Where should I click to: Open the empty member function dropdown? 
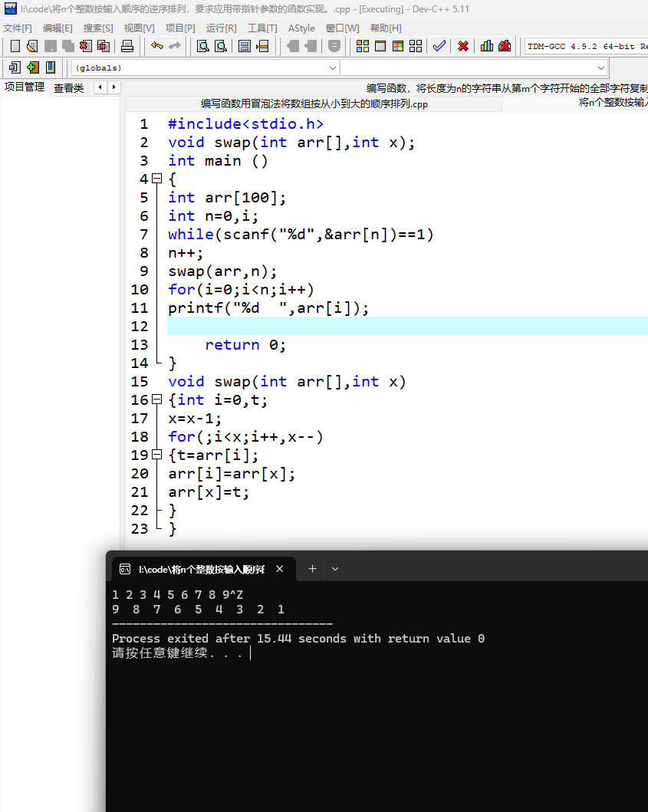click(x=473, y=67)
